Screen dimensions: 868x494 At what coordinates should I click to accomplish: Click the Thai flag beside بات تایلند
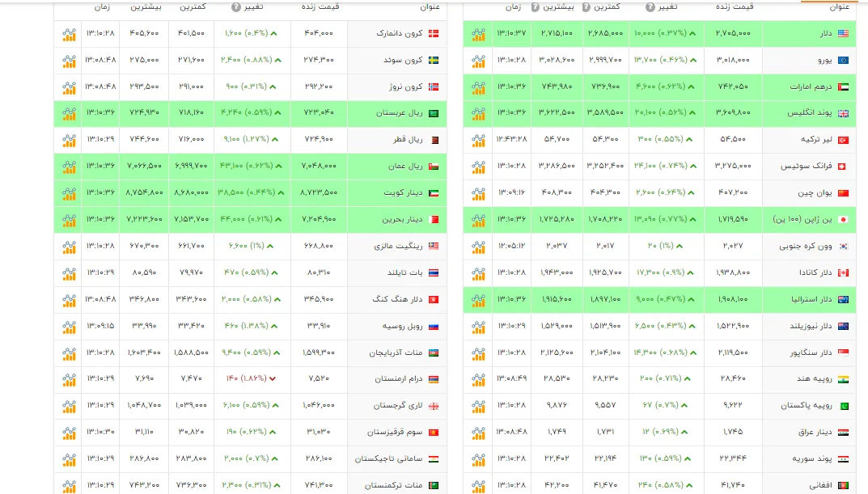click(x=434, y=272)
